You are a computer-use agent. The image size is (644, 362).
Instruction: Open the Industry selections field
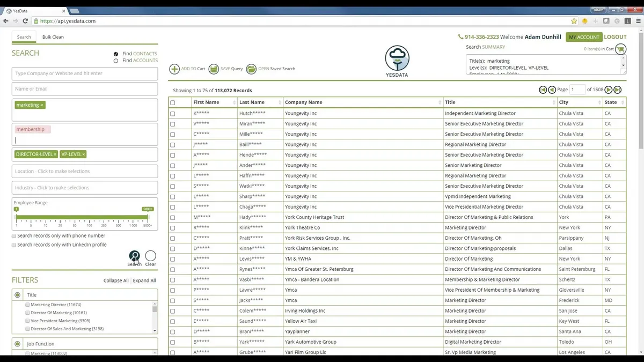[x=85, y=188]
